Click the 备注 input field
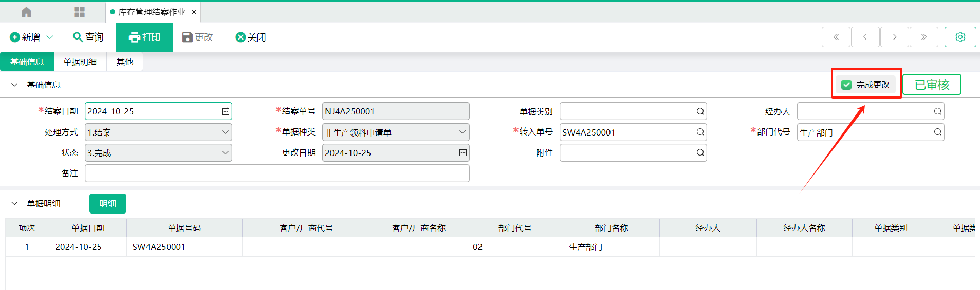 pos(277,173)
